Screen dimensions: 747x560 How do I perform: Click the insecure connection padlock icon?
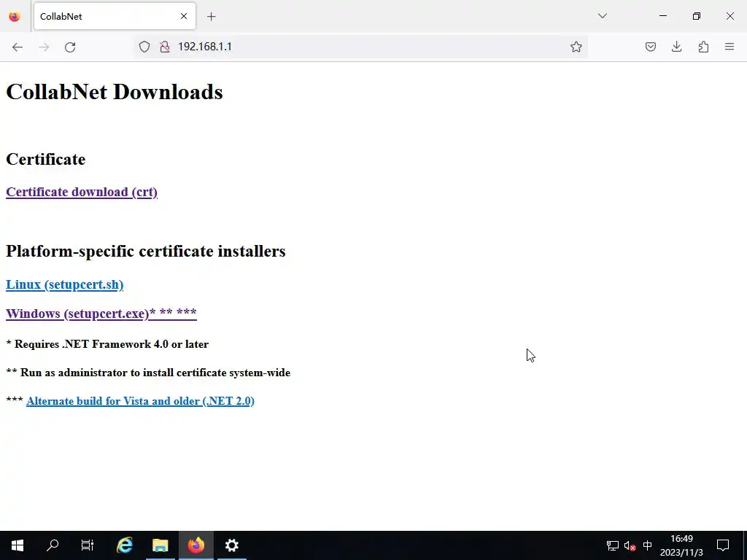(x=165, y=47)
